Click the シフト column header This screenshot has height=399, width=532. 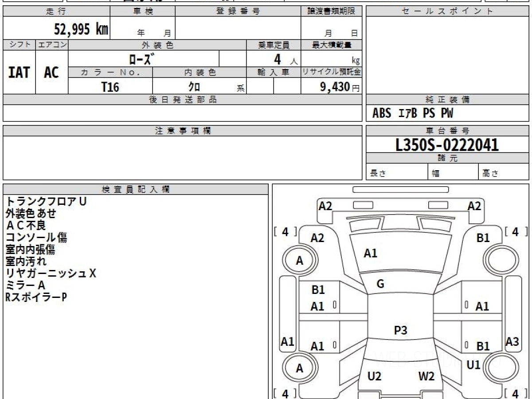(x=19, y=45)
